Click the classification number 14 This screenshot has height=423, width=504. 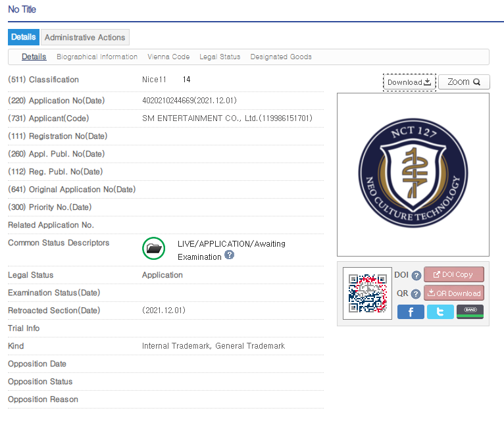coord(186,80)
